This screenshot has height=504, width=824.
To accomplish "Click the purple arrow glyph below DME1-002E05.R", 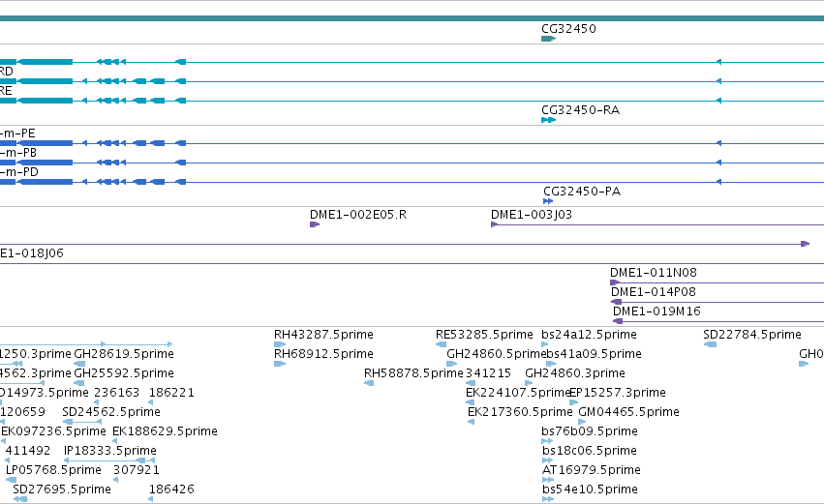I will (315, 224).
